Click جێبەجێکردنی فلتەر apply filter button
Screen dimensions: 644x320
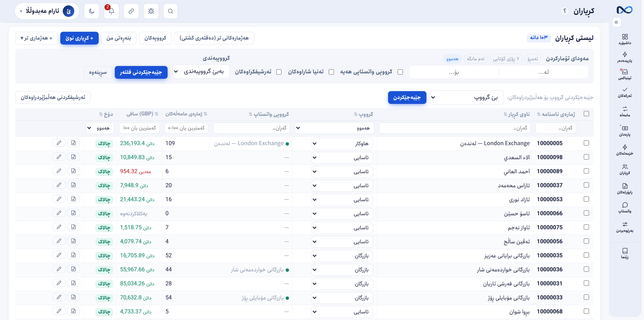[x=141, y=72]
